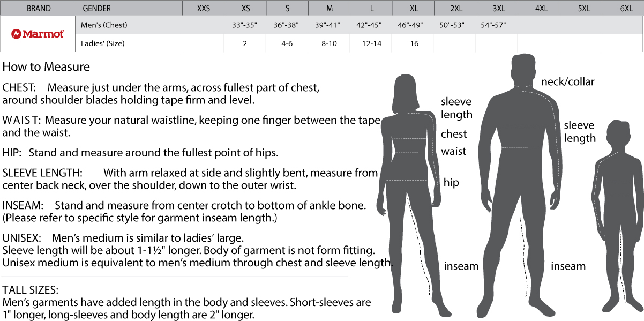This screenshot has height=321, width=644.
Task: Click ladies' XS size value 2
Action: [245, 43]
